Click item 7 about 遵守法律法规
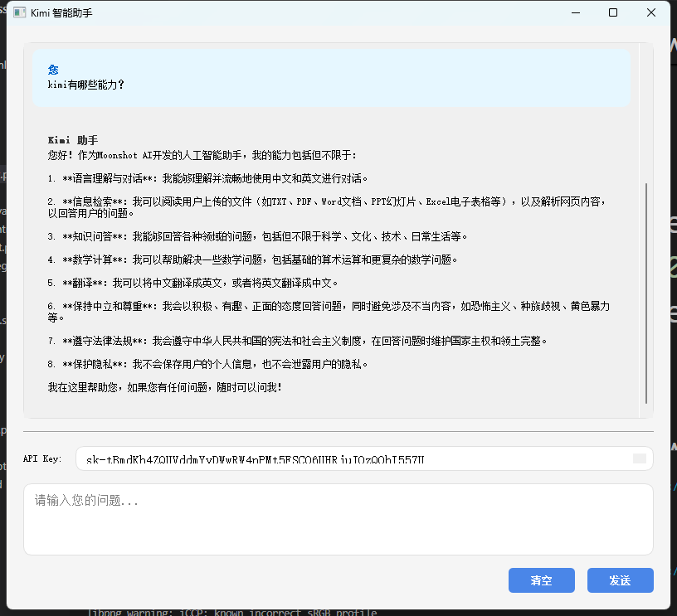677x616 pixels. click(x=298, y=341)
